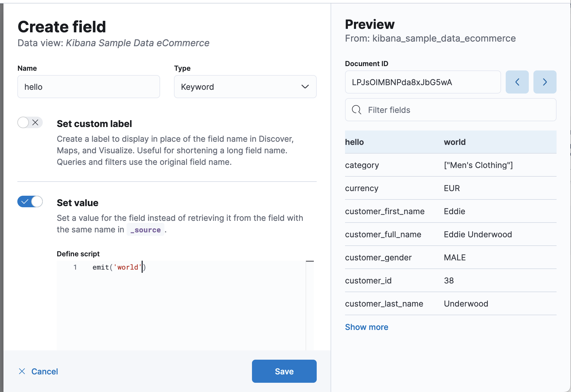Click Save to create the field
This screenshot has width=571, height=392.
[284, 371]
